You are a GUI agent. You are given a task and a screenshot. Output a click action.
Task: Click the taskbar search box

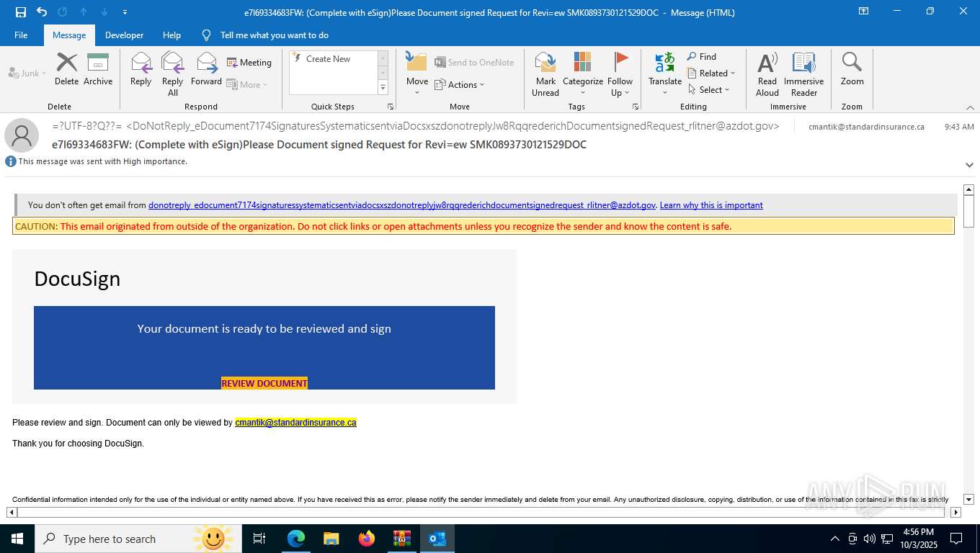(138, 539)
